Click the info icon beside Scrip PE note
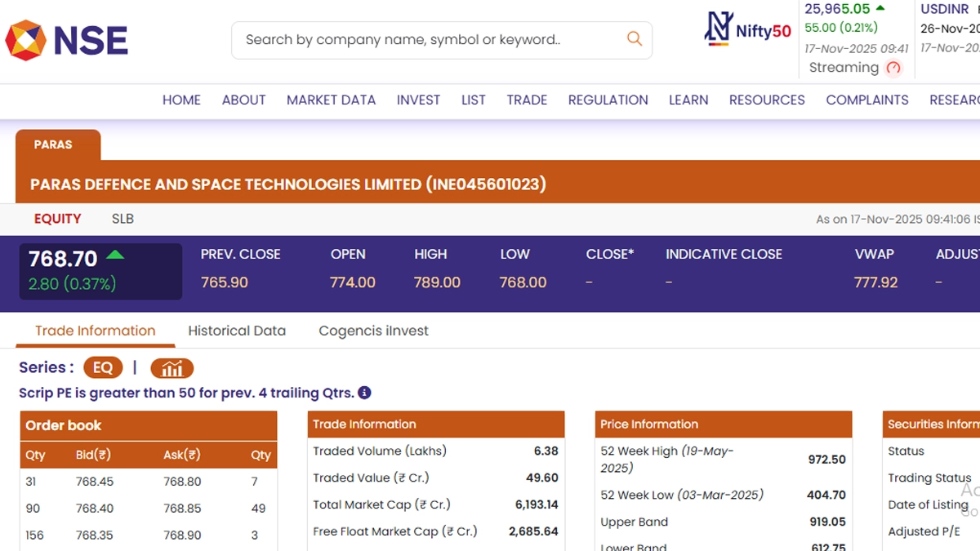The width and height of the screenshot is (980, 551). [x=365, y=393]
